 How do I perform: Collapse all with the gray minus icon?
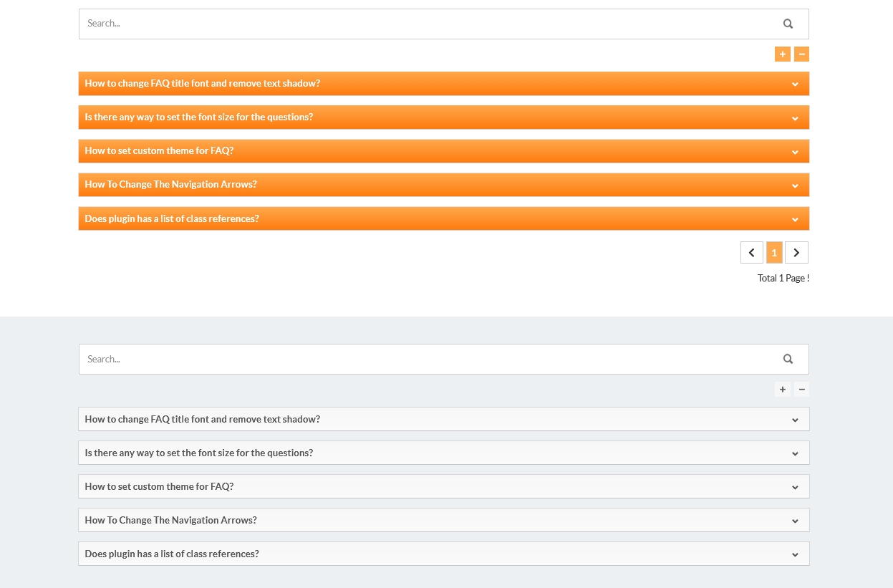tap(801, 390)
